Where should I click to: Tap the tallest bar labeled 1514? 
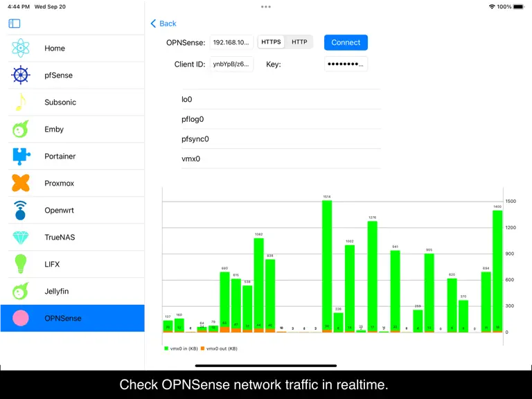click(x=327, y=266)
